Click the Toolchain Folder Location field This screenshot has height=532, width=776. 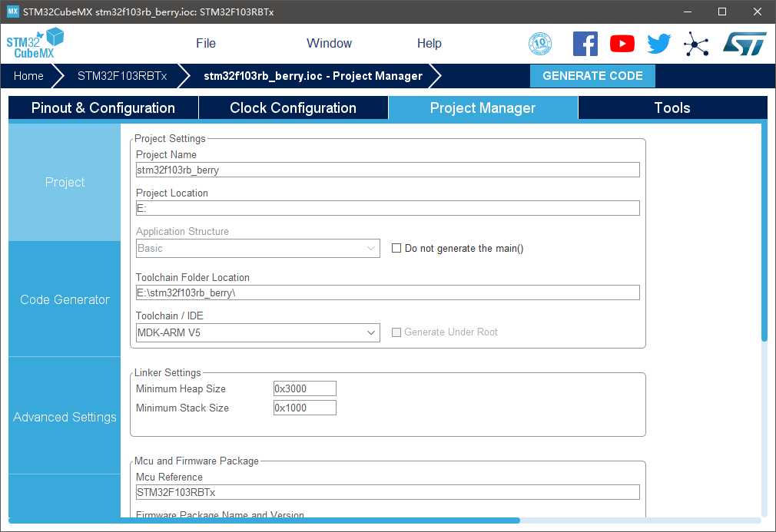click(x=387, y=292)
